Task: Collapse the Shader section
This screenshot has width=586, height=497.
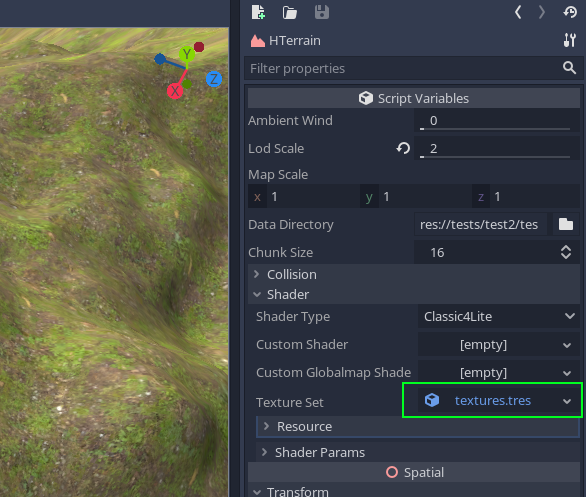Action: point(414,294)
